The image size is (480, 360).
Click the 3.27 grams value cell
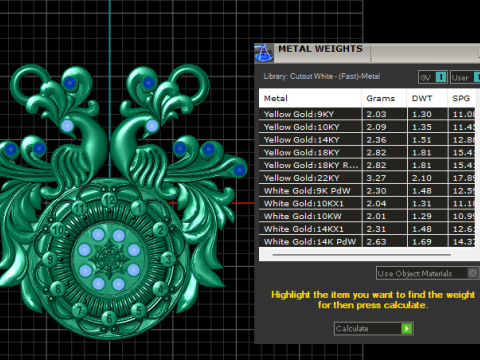(384, 178)
